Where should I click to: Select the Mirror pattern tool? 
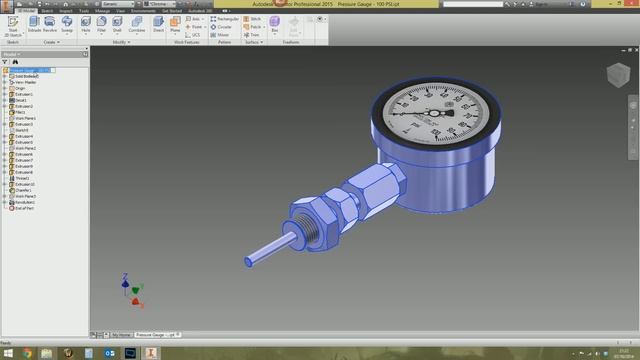220,35
